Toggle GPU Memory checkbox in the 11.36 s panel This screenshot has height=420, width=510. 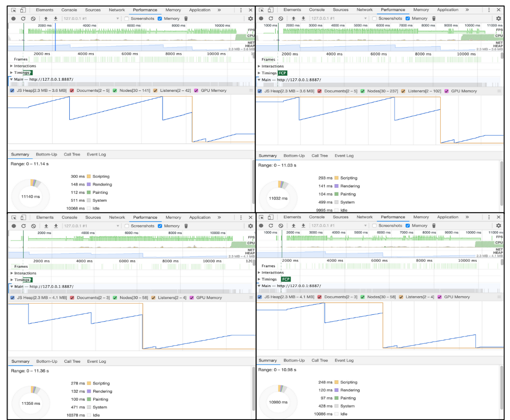(192, 297)
